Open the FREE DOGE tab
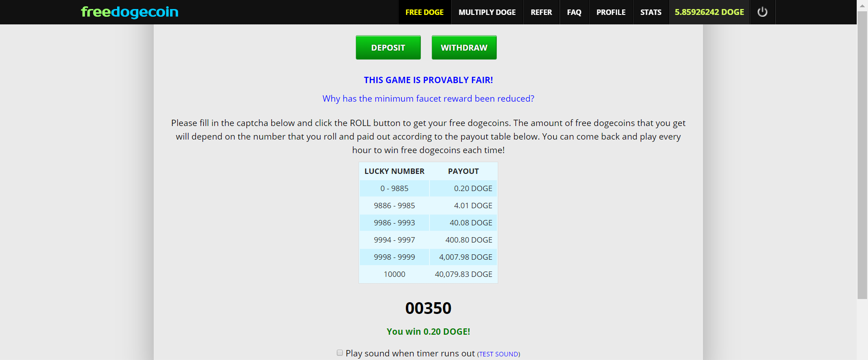This screenshot has width=868, height=360. tap(425, 12)
